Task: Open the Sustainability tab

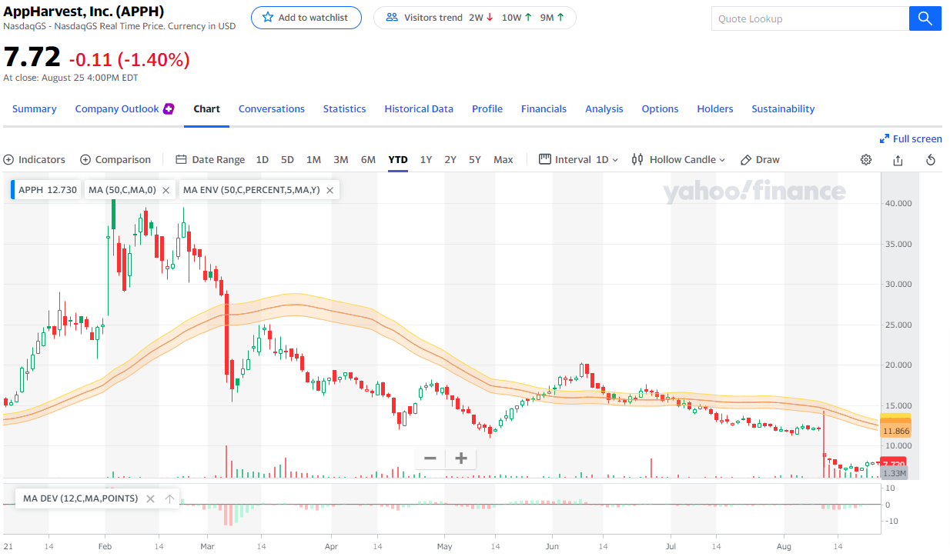Action: coord(783,108)
